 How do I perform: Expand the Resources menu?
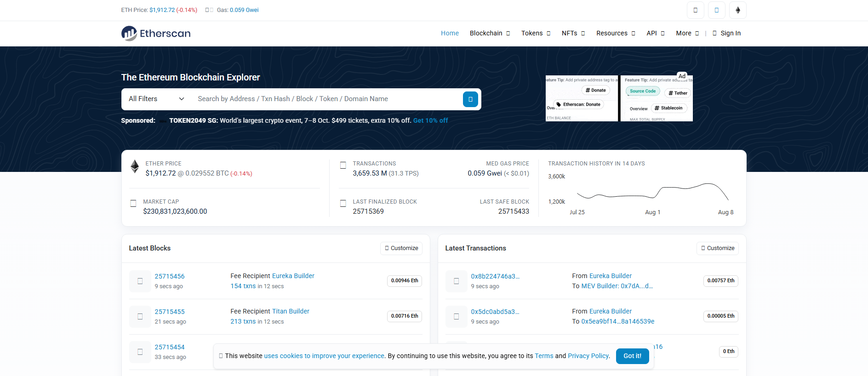[x=616, y=33]
